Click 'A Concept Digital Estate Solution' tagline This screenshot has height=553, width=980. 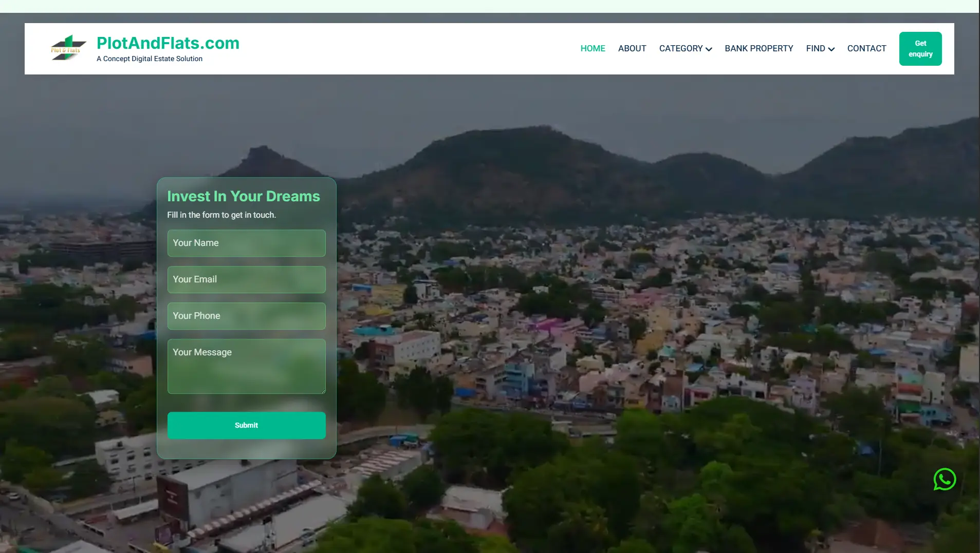[x=150, y=59]
